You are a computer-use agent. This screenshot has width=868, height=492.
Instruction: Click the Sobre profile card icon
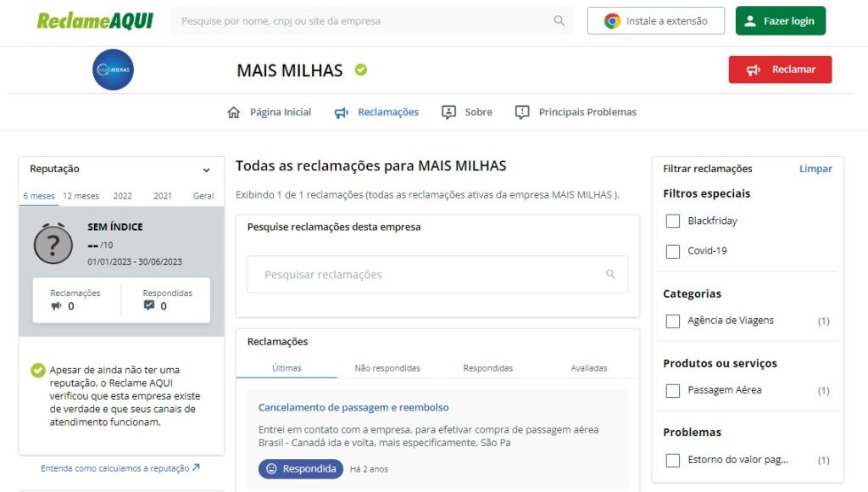coord(449,112)
